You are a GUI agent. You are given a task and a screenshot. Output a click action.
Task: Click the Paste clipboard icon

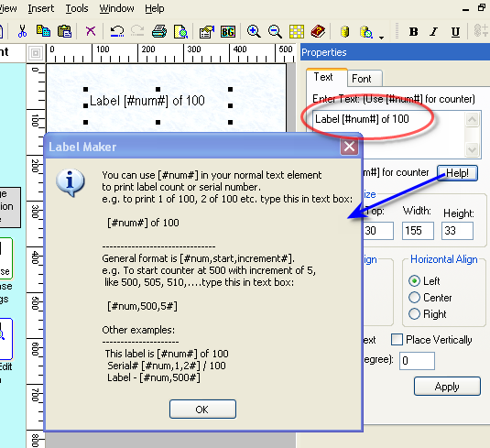[65, 31]
